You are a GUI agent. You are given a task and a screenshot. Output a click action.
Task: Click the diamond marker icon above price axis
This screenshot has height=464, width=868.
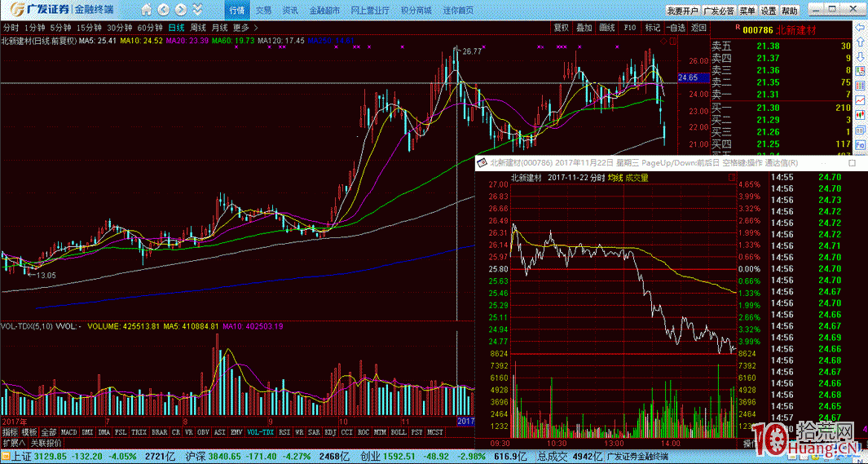click(663, 42)
